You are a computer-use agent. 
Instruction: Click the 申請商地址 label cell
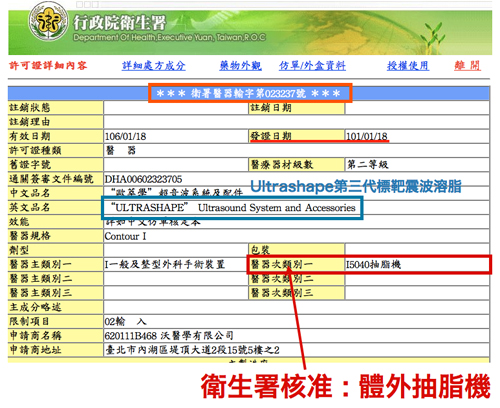(x=56, y=350)
